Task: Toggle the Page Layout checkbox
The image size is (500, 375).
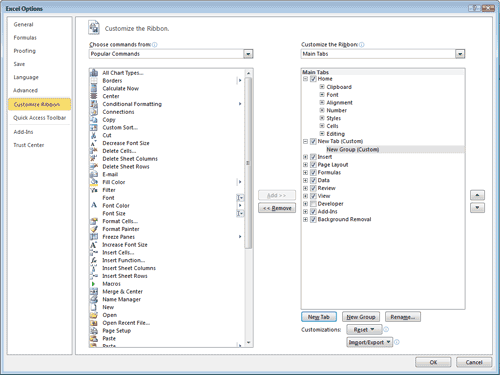Action: point(313,165)
